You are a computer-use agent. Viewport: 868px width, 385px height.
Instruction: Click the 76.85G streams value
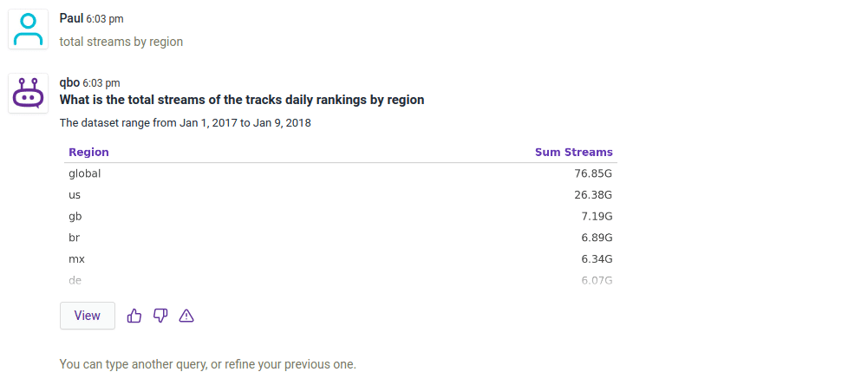click(x=593, y=173)
